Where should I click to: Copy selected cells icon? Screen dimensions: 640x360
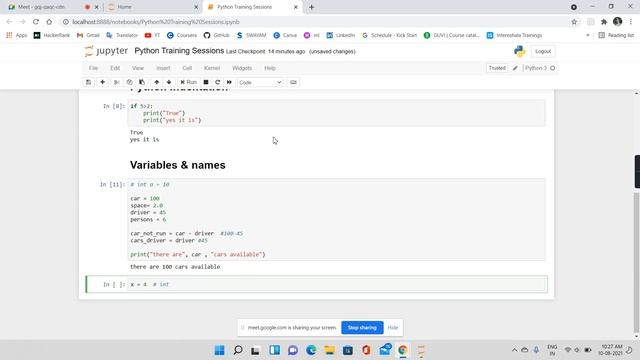[x=129, y=82]
